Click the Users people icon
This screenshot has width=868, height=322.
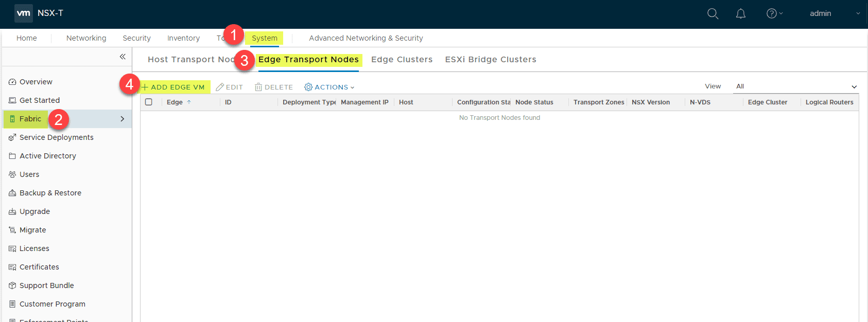(12, 174)
